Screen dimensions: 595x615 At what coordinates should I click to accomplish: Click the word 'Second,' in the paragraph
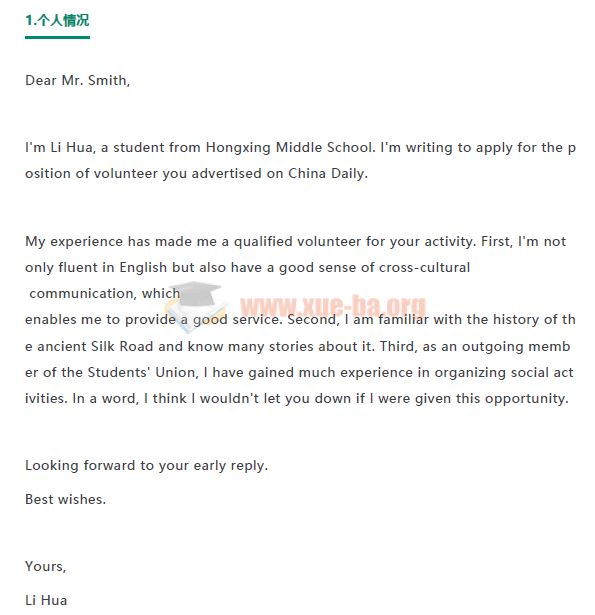pos(313,319)
